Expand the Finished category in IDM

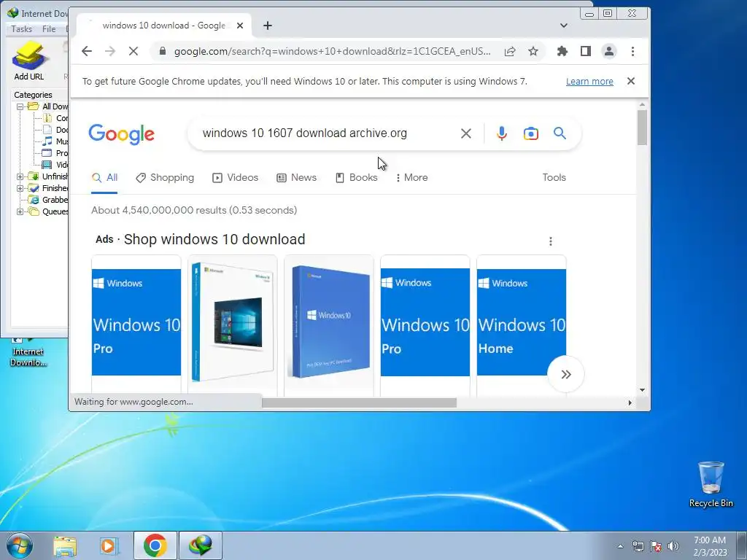click(20, 188)
